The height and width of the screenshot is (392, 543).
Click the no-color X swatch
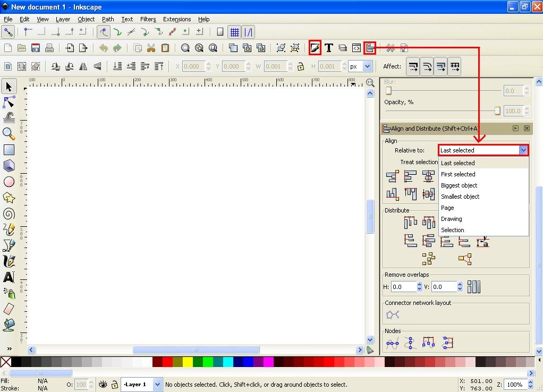click(6, 362)
